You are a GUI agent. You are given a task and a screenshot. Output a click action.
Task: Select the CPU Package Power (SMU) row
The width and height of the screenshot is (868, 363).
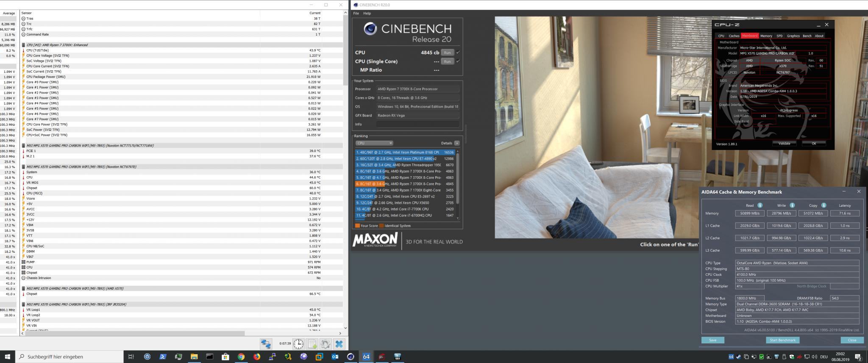171,77
